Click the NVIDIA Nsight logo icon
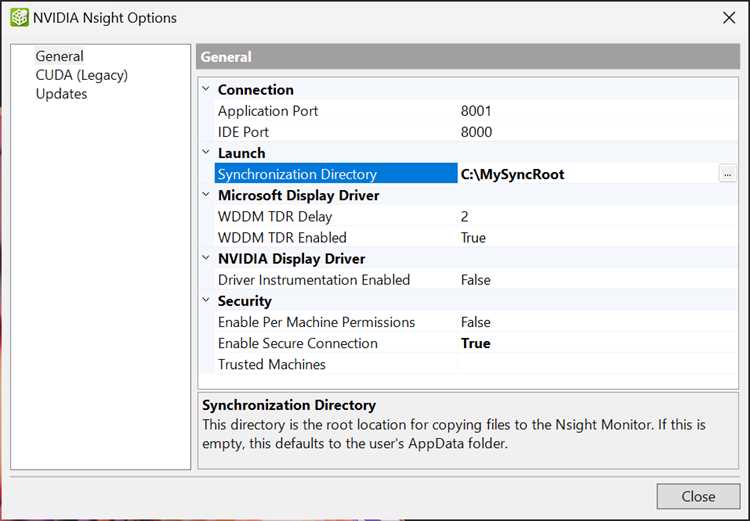 click(20, 18)
